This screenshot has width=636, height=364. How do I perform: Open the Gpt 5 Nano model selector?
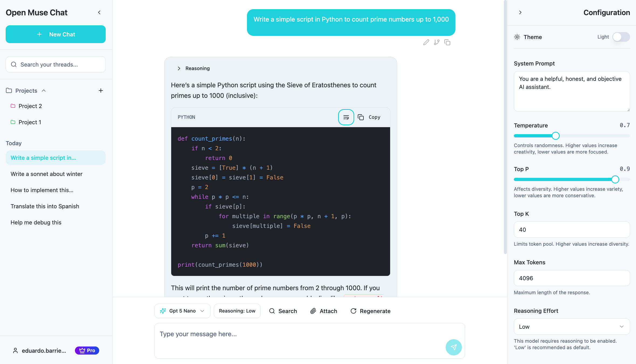(x=182, y=311)
